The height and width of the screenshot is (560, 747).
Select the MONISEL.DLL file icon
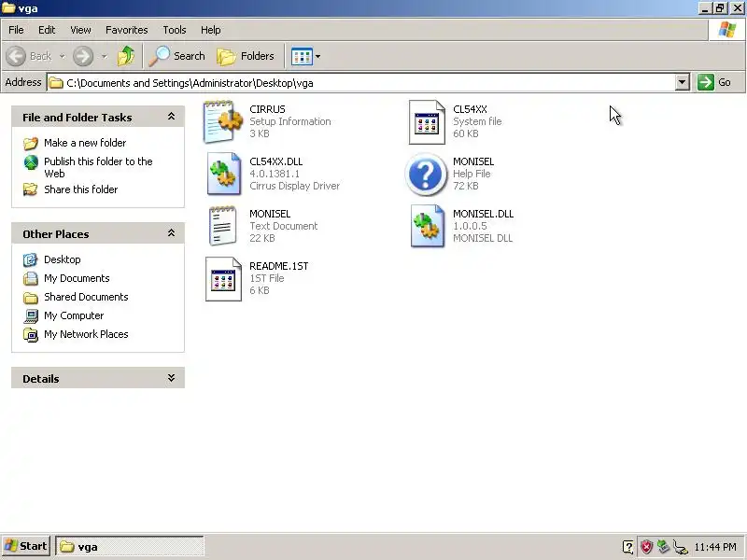click(x=428, y=226)
